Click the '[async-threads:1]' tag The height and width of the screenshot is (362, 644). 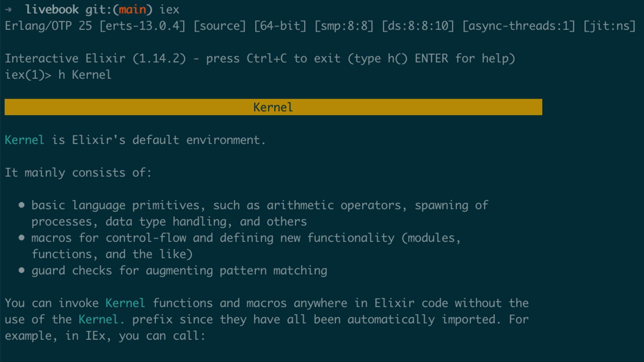tap(519, 26)
